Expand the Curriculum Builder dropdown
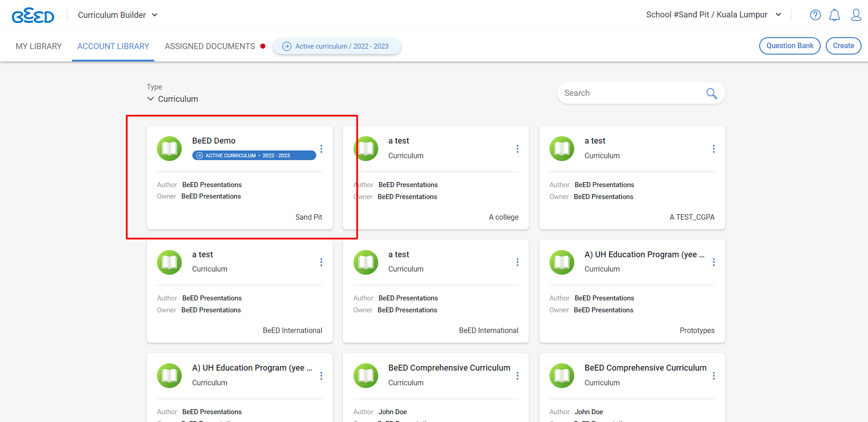The image size is (868, 422). click(x=118, y=15)
